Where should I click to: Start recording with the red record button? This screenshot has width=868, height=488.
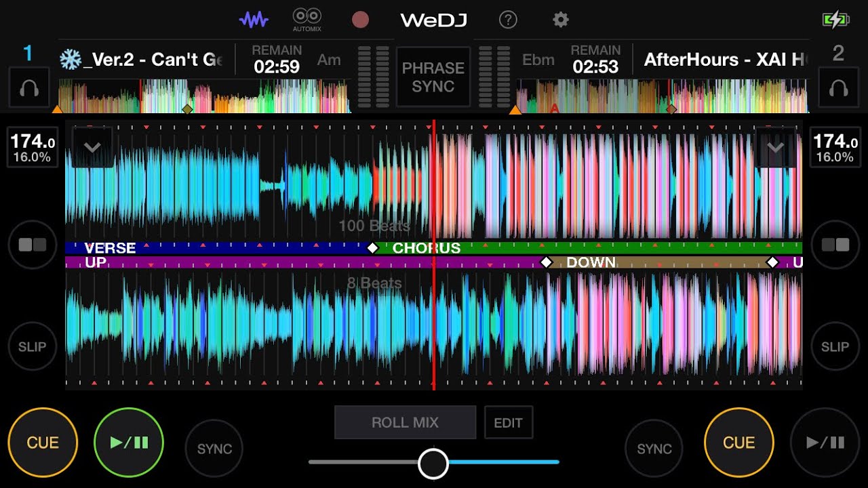tap(360, 20)
